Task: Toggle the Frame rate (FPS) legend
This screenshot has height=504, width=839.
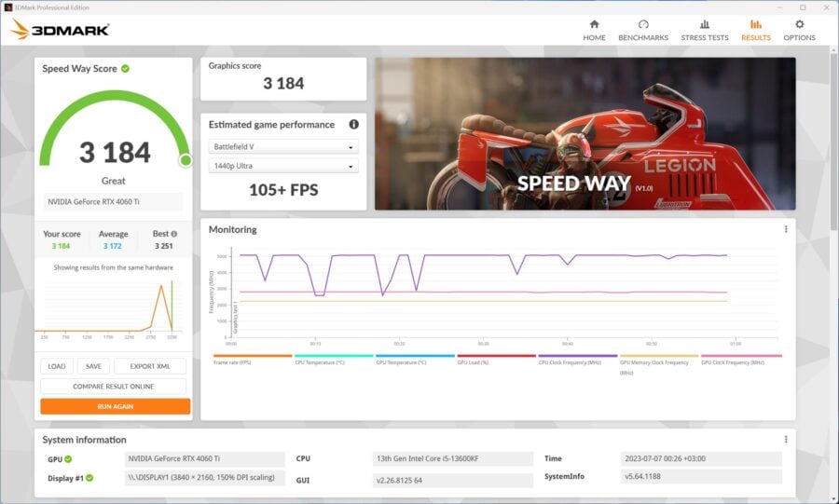Action: click(252, 360)
